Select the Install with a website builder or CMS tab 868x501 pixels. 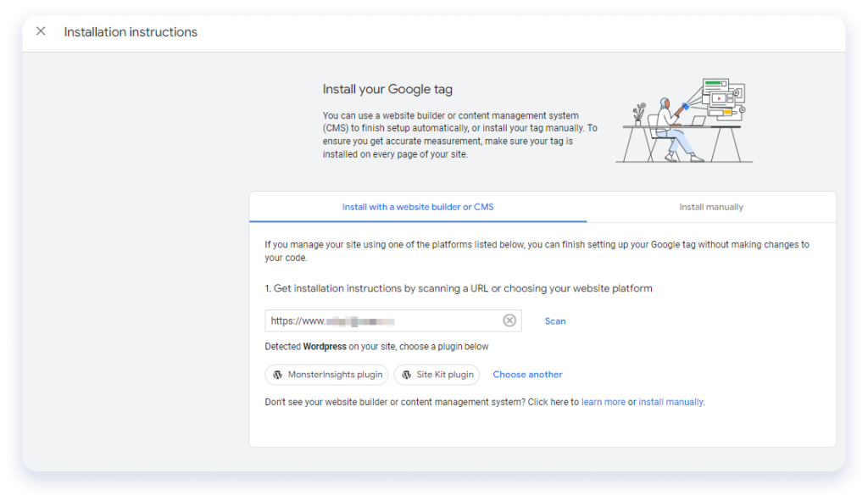click(417, 207)
